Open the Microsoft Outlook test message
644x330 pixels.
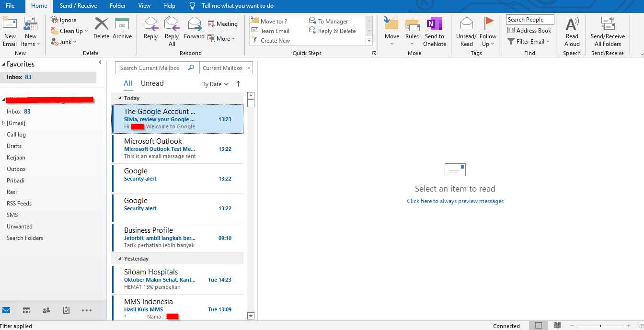tap(177, 149)
